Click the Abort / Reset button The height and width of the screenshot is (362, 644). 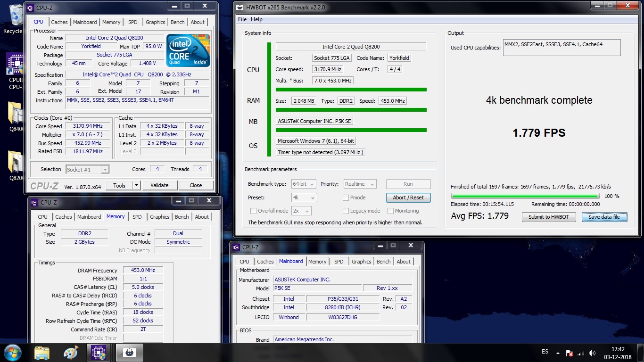point(408,197)
